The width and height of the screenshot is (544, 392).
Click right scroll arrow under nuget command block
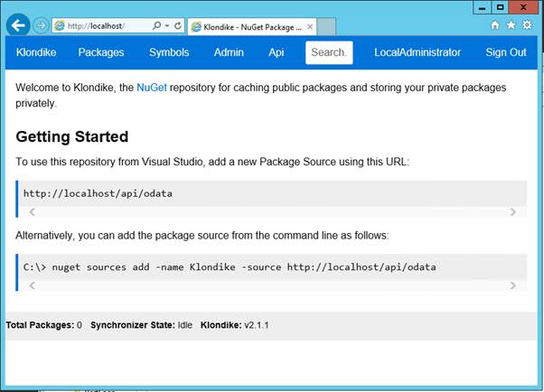(x=512, y=285)
